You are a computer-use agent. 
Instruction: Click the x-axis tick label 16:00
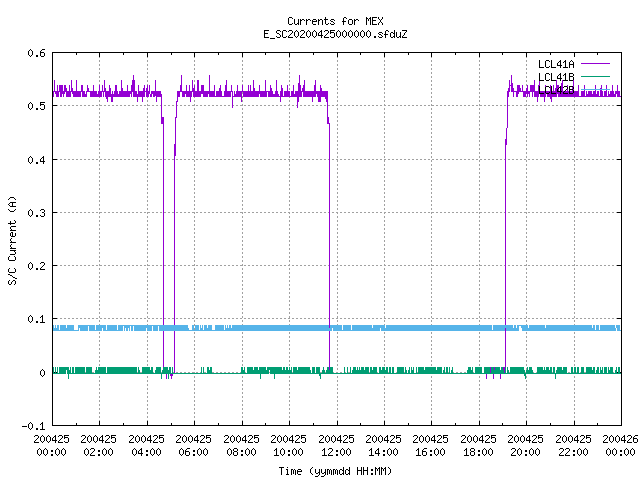point(430,452)
